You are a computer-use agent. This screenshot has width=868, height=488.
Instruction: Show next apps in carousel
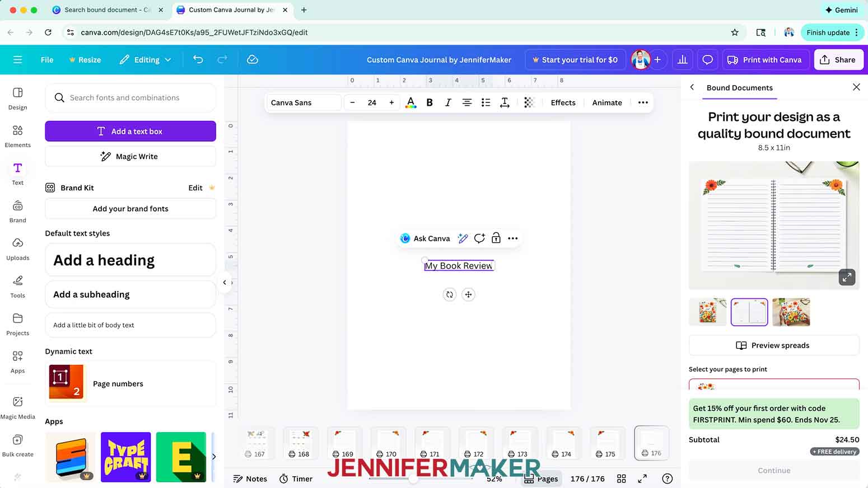(213, 457)
